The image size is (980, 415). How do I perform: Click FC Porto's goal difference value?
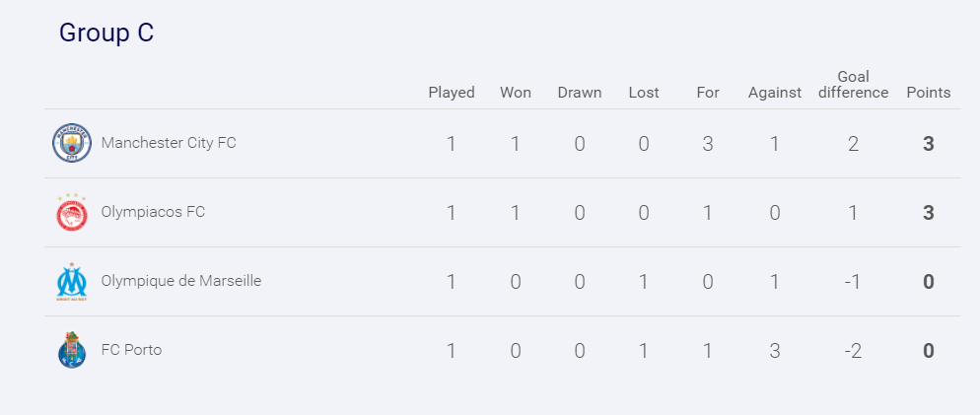pyautogui.click(x=853, y=351)
